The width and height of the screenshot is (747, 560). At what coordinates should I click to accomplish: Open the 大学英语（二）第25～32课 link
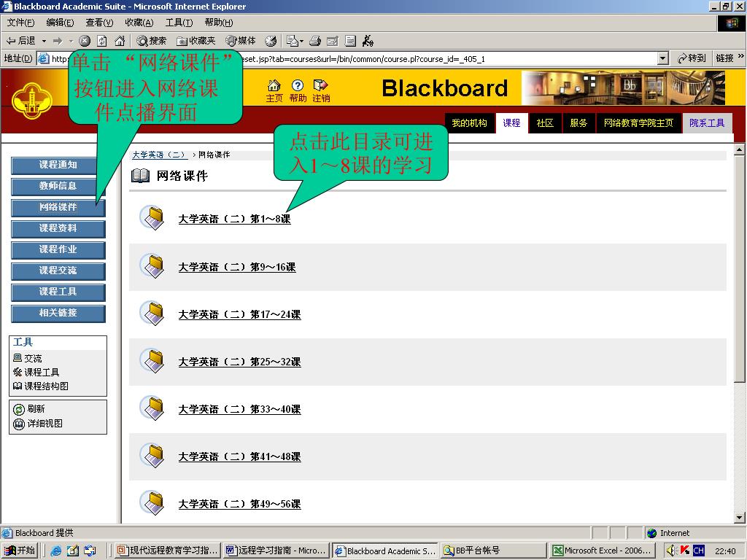pyautogui.click(x=239, y=362)
